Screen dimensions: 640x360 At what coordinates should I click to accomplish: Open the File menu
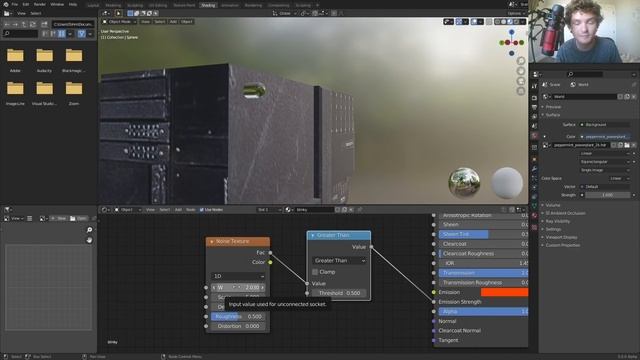tap(15, 4)
